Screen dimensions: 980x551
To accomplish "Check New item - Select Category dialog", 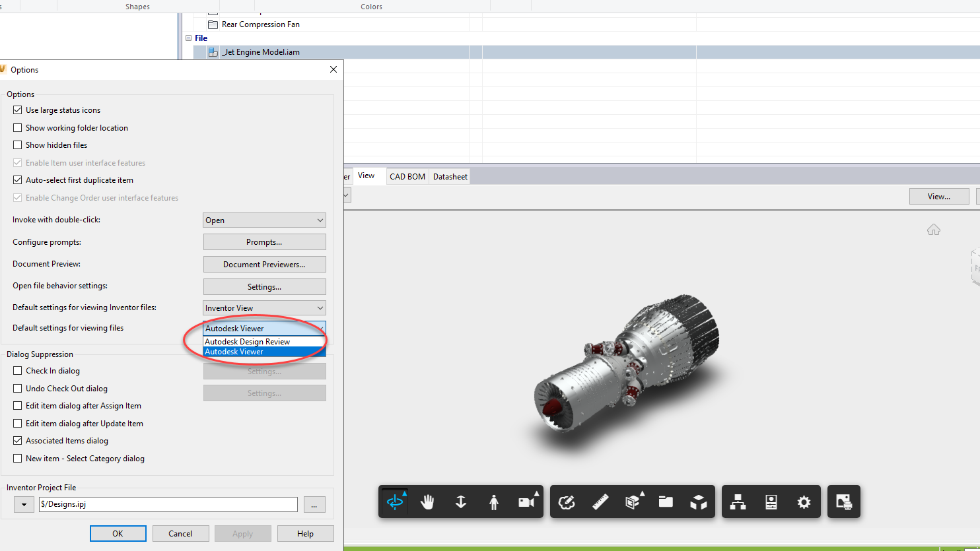I will click(18, 459).
